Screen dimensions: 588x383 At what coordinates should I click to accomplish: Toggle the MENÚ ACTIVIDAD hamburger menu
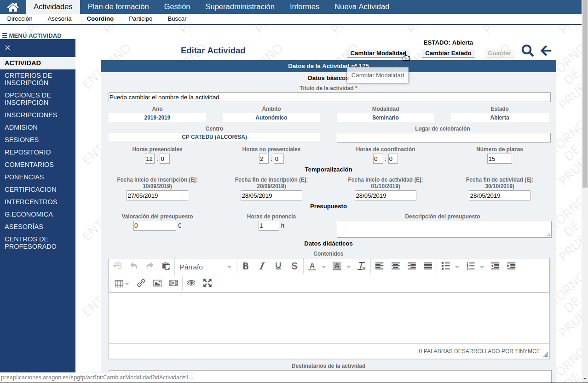(x=32, y=35)
